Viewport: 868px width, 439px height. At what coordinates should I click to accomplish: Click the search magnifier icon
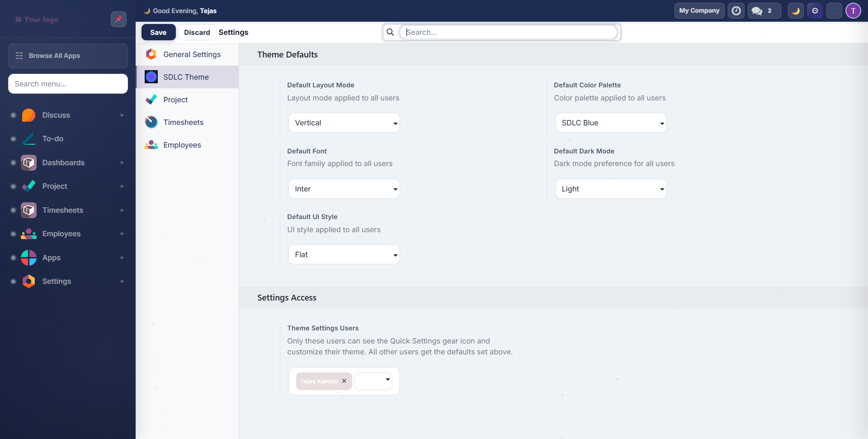391,32
